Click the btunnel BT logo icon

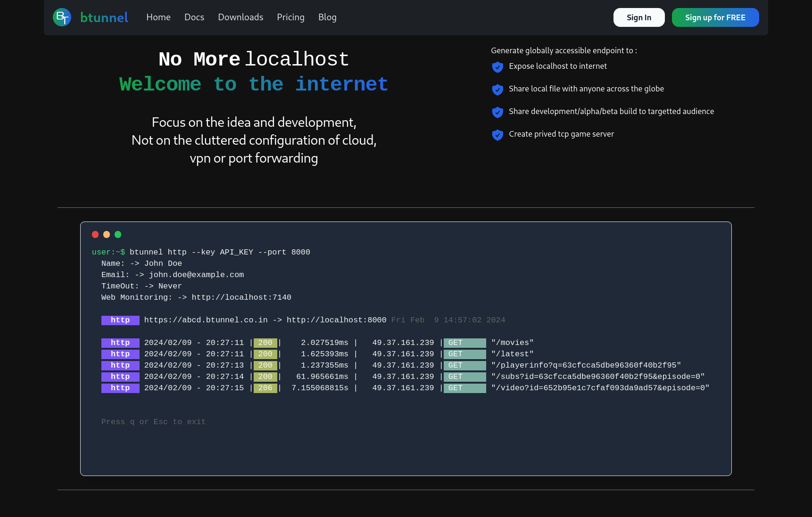(x=62, y=17)
